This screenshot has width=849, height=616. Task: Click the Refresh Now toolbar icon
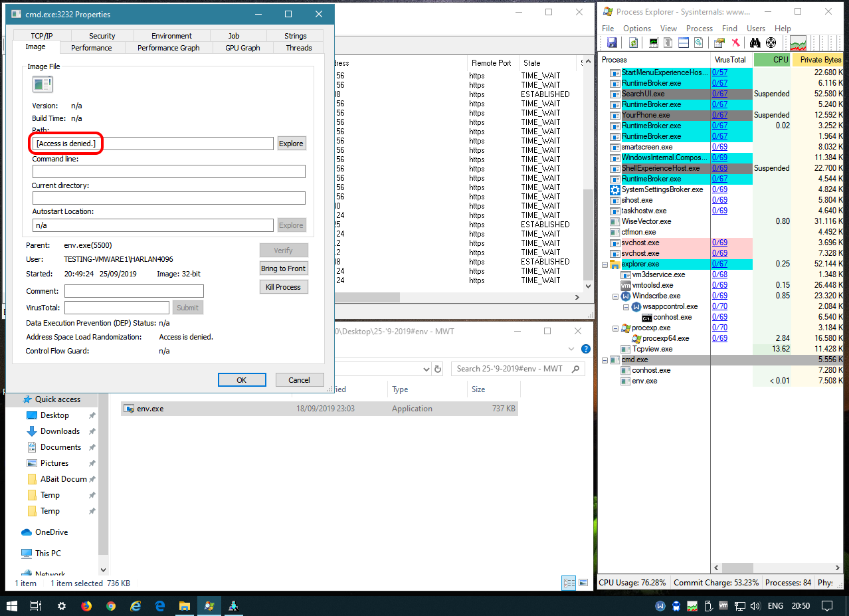click(x=634, y=43)
